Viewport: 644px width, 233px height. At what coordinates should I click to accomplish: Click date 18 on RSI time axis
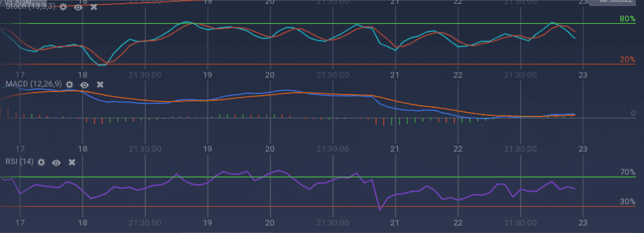click(x=82, y=222)
